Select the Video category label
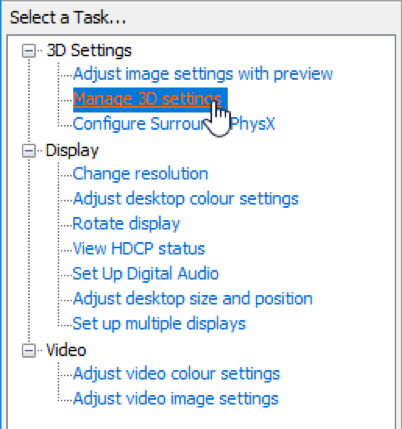 pos(66,350)
